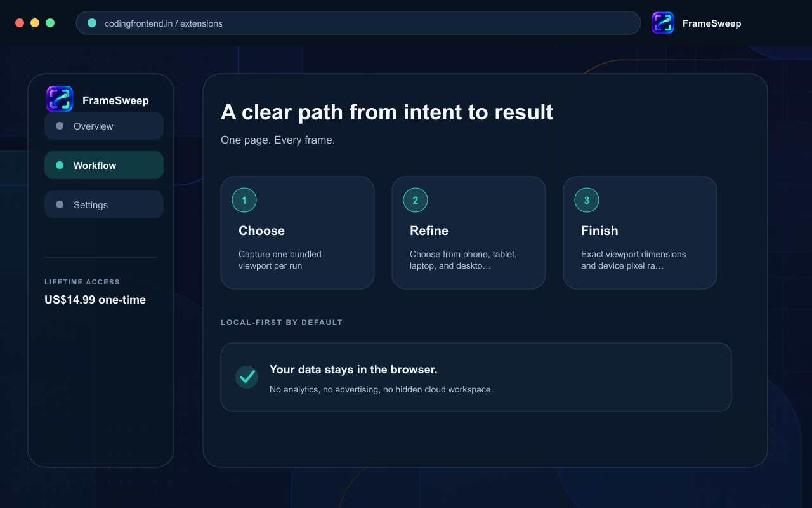The height and width of the screenshot is (508, 812).
Task: Select the Refine step card
Action: pyautogui.click(x=469, y=232)
